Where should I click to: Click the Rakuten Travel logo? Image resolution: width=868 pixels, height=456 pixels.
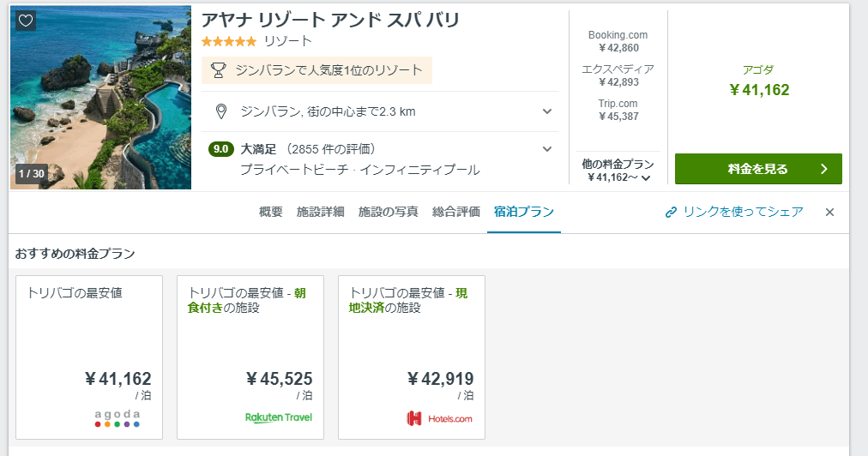pyautogui.click(x=279, y=417)
